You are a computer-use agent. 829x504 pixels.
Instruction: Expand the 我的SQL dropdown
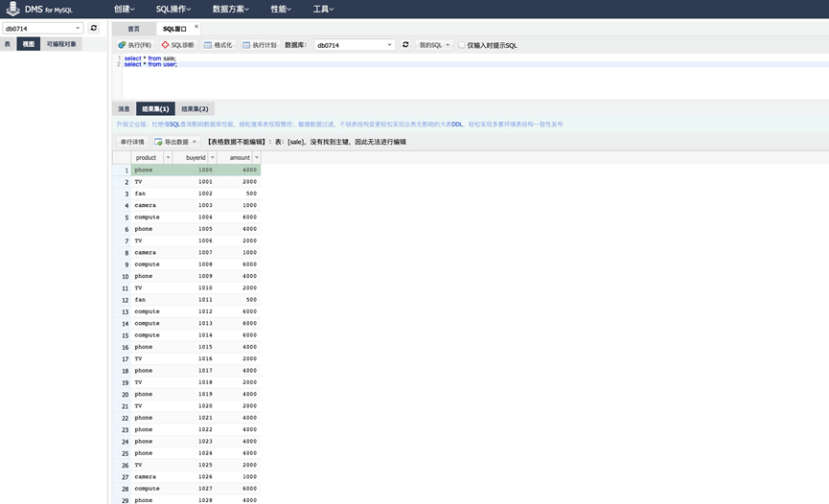[x=434, y=45]
